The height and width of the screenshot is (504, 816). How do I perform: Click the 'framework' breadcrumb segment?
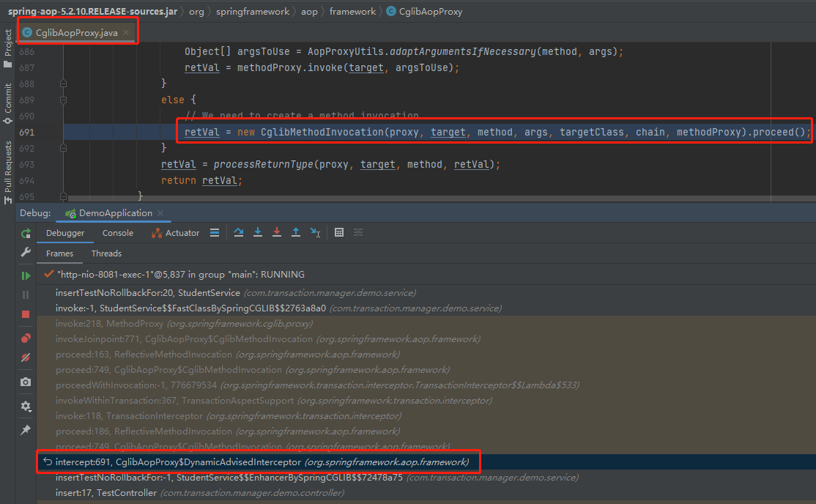coord(352,12)
